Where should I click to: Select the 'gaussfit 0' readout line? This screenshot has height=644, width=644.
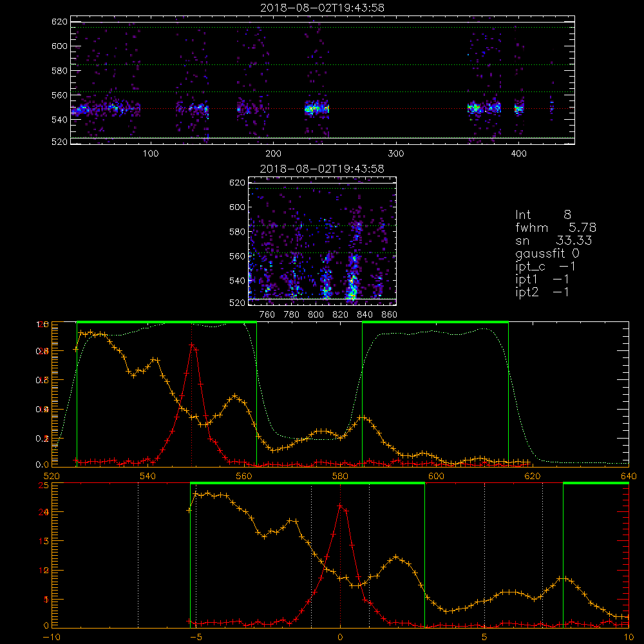(547, 253)
